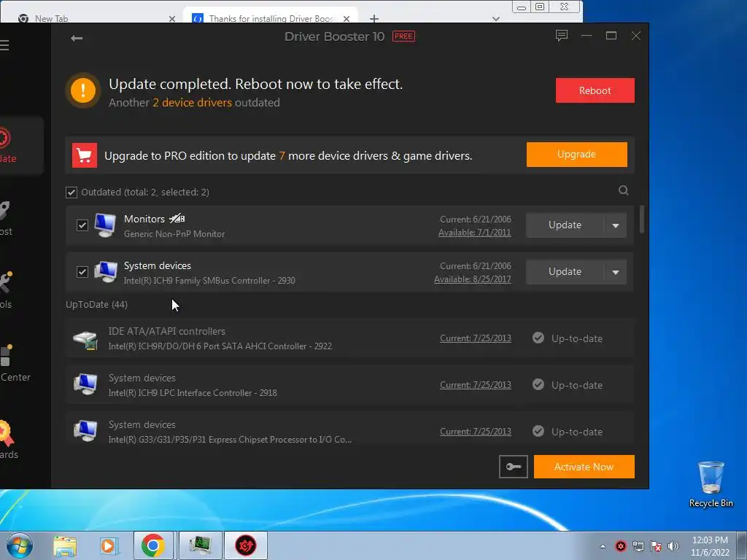Viewport: 747px width, 560px height.
Task: Uncheck the Monitors driver checkbox
Action: (82, 225)
